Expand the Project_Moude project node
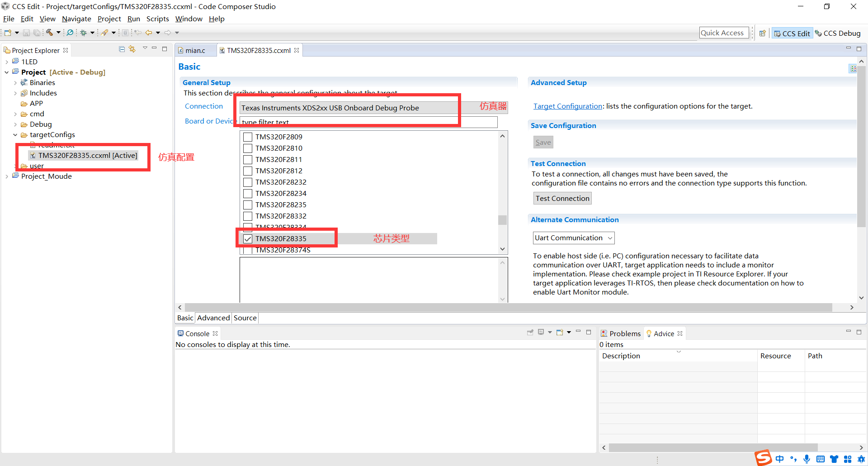Viewport: 868px width, 466px height. [x=7, y=176]
